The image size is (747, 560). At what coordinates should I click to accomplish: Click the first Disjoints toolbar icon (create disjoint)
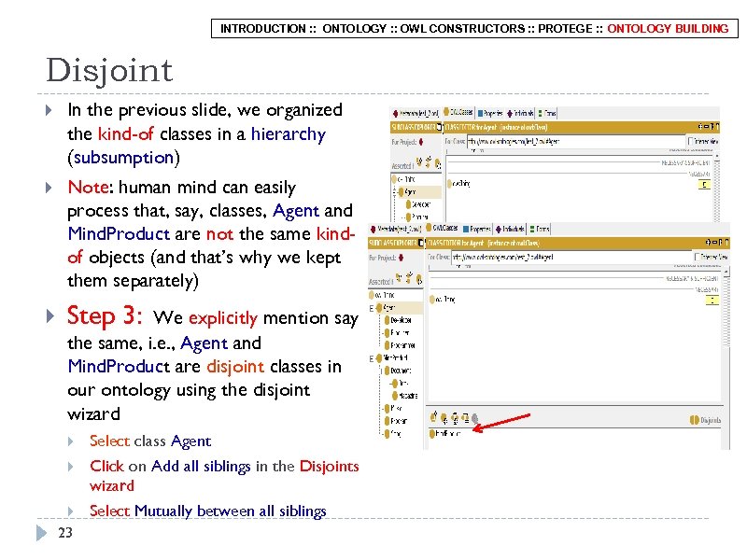(433, 417)
